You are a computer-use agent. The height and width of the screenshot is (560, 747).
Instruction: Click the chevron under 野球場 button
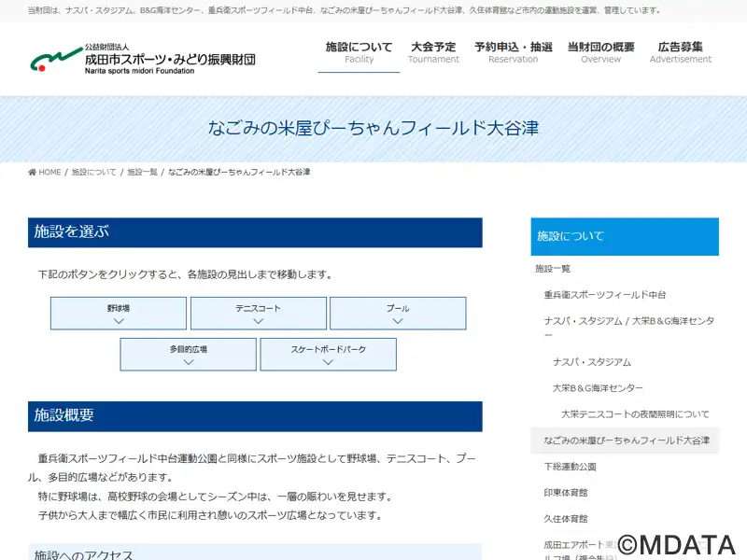tap(119, 321)
